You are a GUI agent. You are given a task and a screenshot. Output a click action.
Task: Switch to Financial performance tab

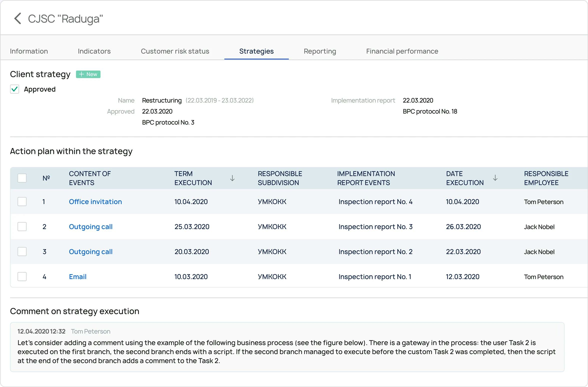[x=402, y=51]
